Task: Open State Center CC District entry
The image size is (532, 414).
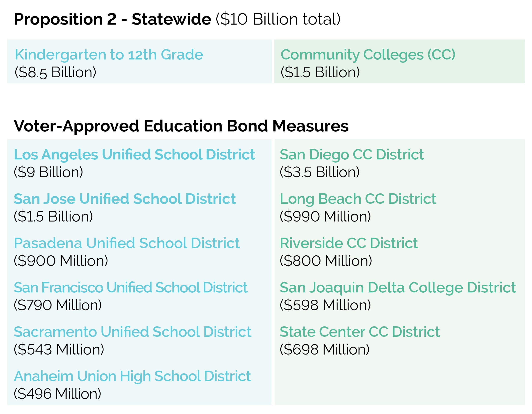Action: tap(360, 332)
